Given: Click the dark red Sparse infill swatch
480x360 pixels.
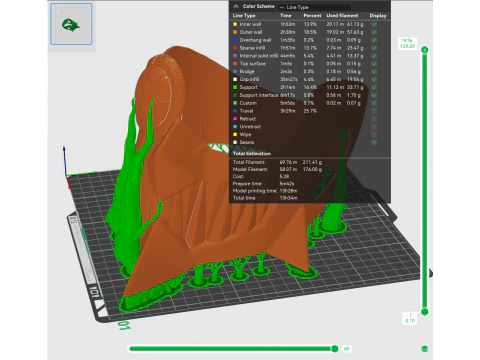Looking at the screenshot, I should coord(235,48).
